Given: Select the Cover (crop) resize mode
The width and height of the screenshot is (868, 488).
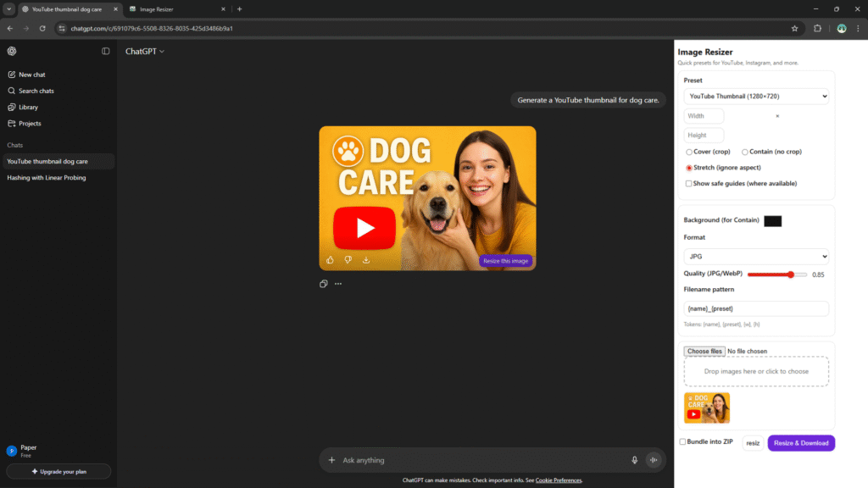Looking at the screenshot, I should click(x=688, y=152).
